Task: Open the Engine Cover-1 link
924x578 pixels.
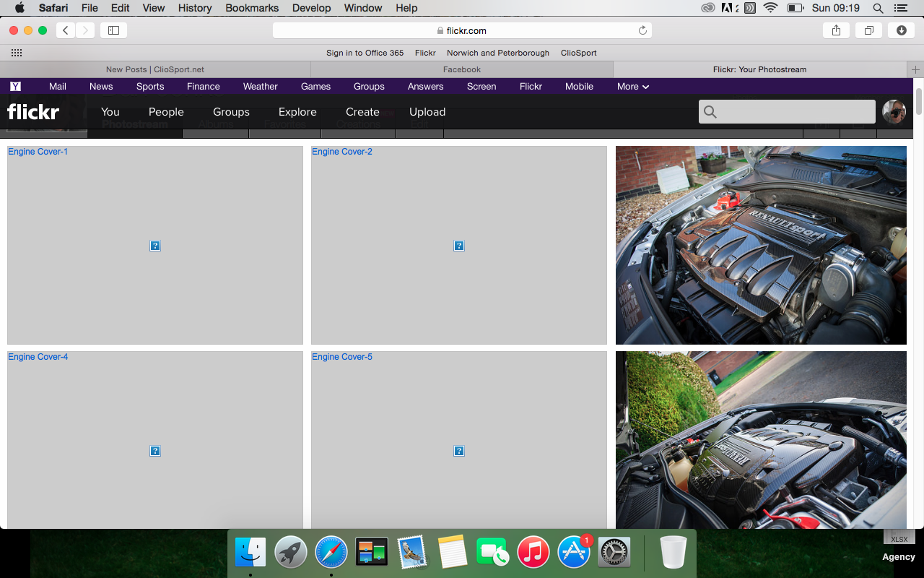Action: point(38,152)
